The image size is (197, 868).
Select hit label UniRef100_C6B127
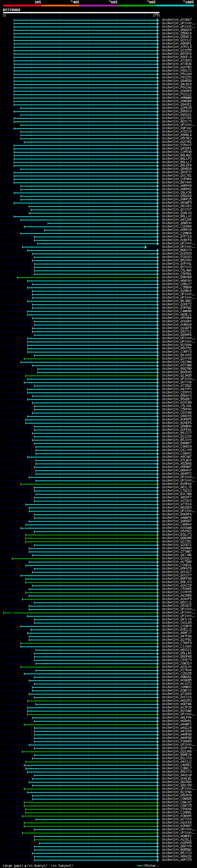pos(176,284)
